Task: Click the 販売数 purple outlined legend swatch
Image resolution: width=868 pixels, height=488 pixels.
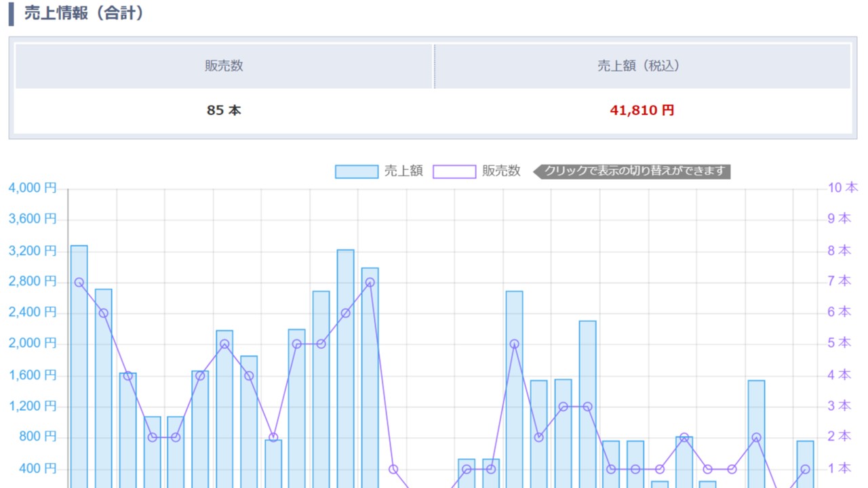Action: point(454,171)
